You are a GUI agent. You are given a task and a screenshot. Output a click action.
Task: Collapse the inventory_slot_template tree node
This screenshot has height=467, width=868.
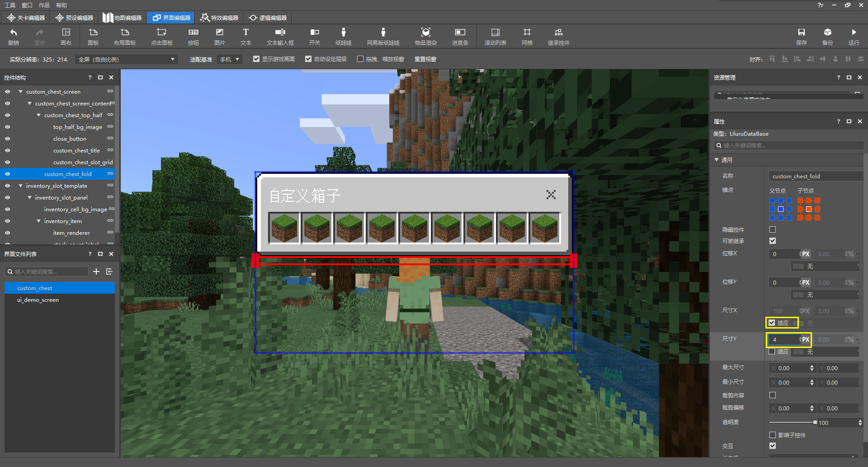[x=20, y=186]
